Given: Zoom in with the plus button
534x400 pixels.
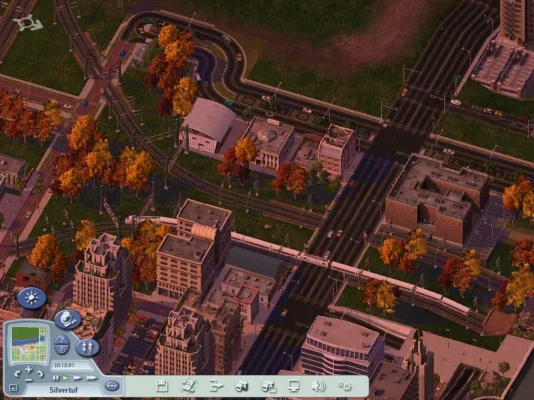Looking at the screenshot, I should tap(29, 370).
